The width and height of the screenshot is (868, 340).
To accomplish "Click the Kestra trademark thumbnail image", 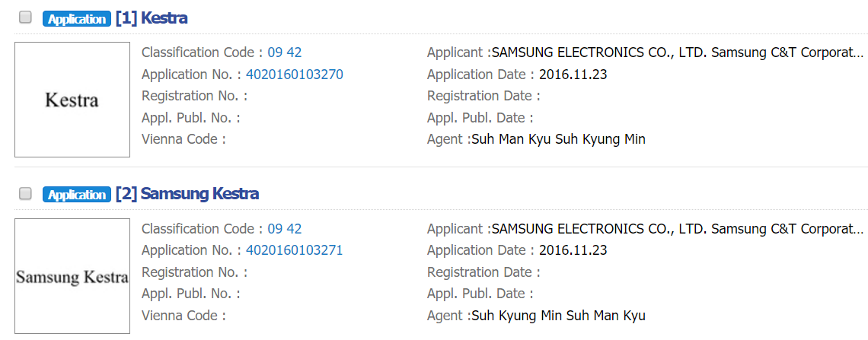I will pos(72,100).
